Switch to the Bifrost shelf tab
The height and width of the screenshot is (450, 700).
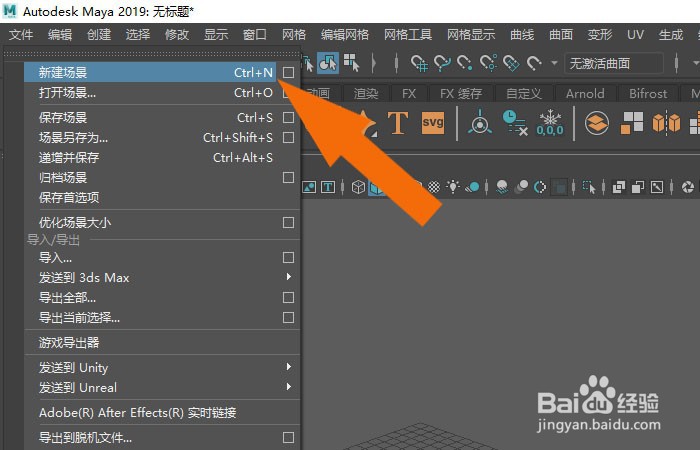coord(648,94)
